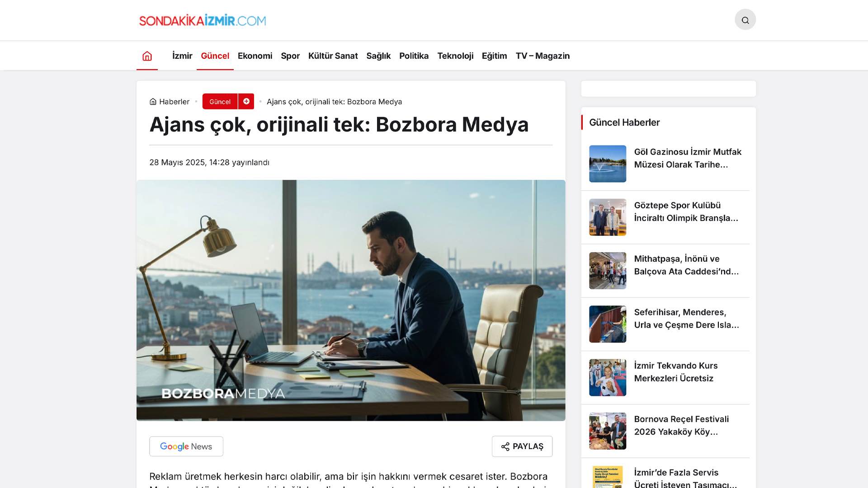Select the Güncel menu tab
Screen dimensions: 868x488
point(215,56)
